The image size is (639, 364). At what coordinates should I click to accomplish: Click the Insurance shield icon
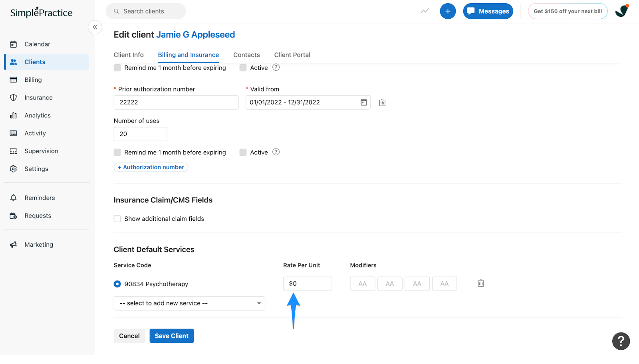[13, 97]
